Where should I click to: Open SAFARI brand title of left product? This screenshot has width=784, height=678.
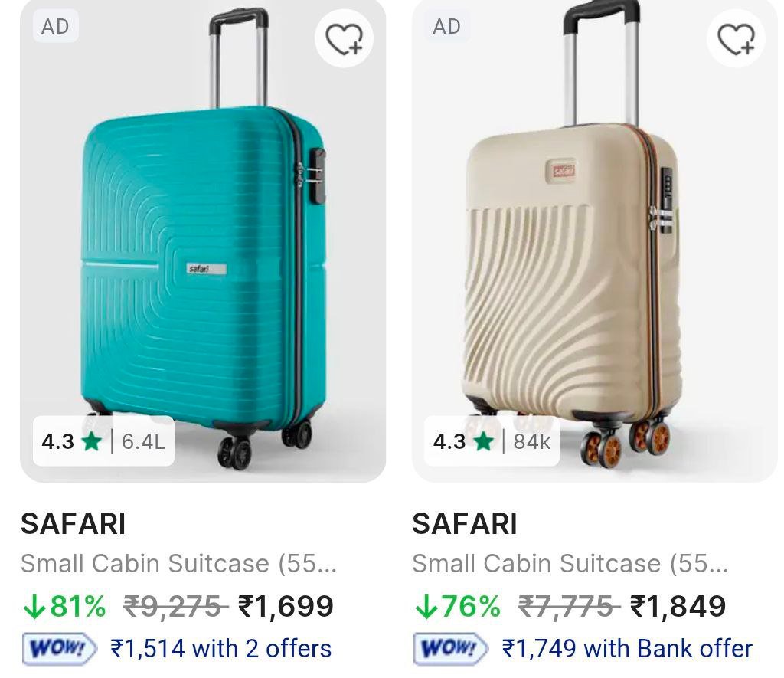pos(73,525)
